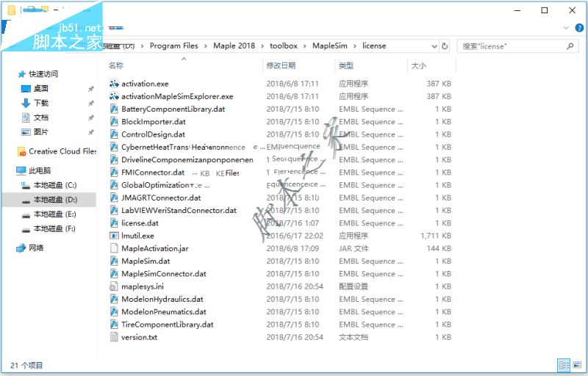
Task: Click the ModelonHydraulics.dat file icon
Action: coord(114,299)
